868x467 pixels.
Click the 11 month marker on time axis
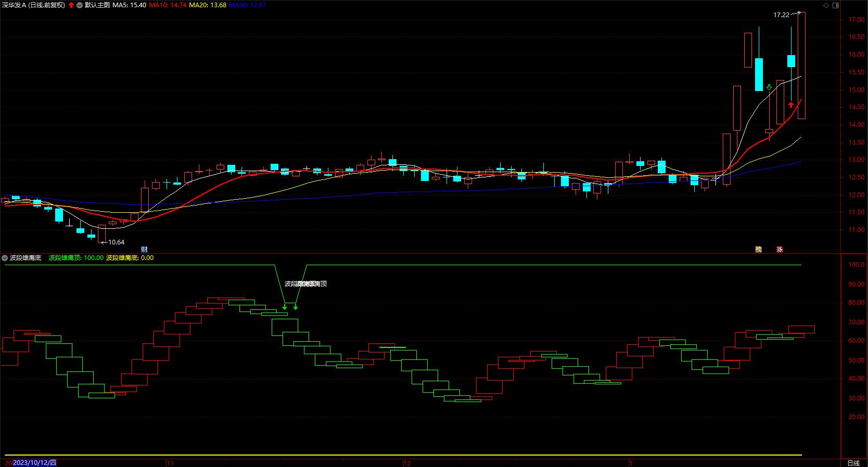point(170,463)
